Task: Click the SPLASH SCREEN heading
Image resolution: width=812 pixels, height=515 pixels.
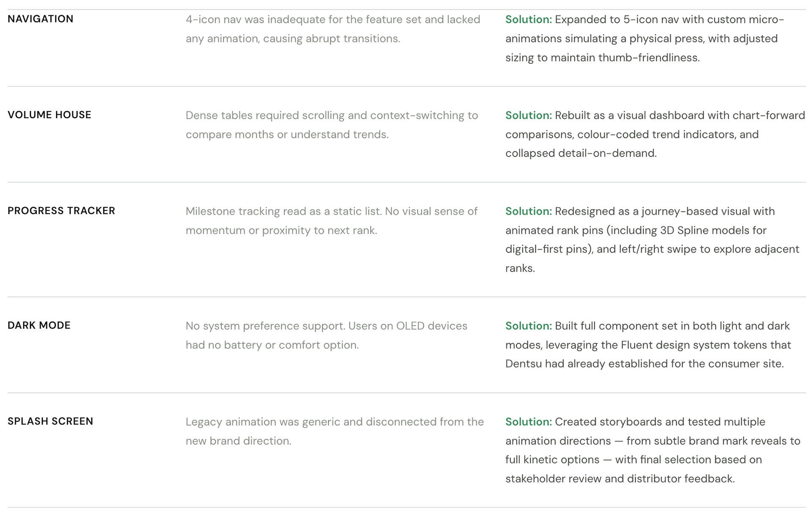Action: click(50, 421)
